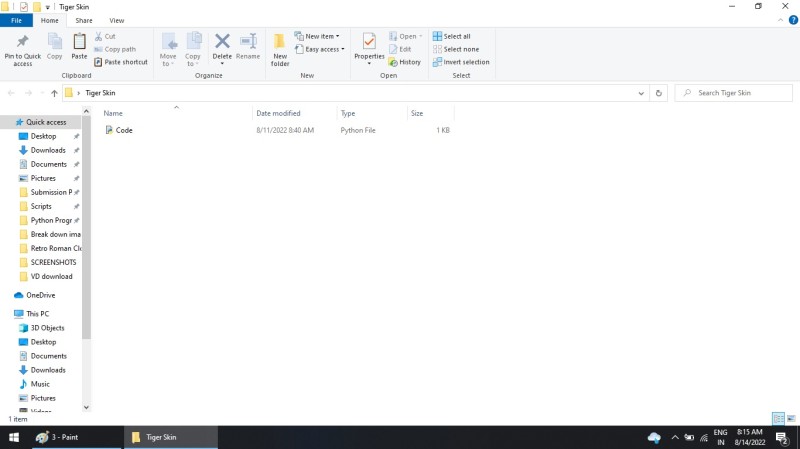Image resolution: width=800 pixels, height=449 pixels.
Task: Click the Properties checkmark icon
Action: pyautogui.click(x=369, y=41)
